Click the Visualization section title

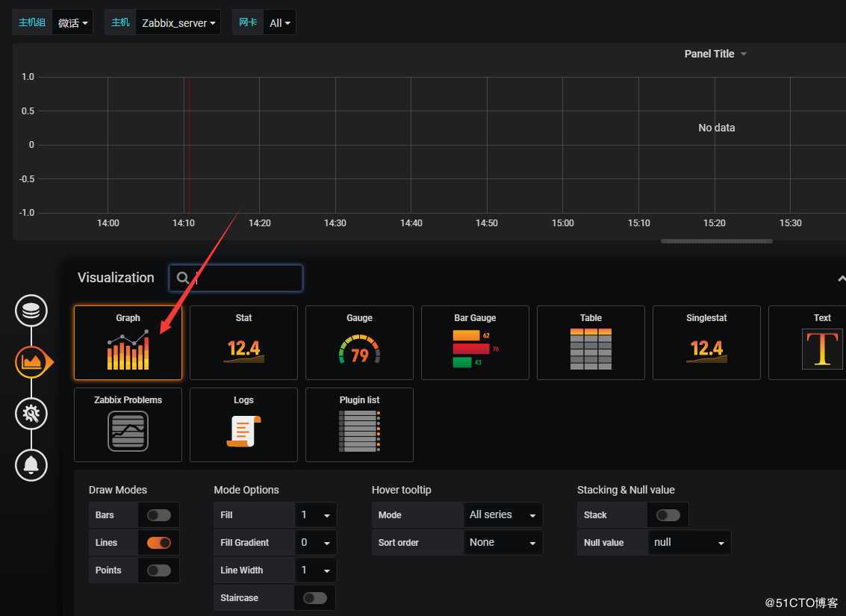(x=116, y=277)
